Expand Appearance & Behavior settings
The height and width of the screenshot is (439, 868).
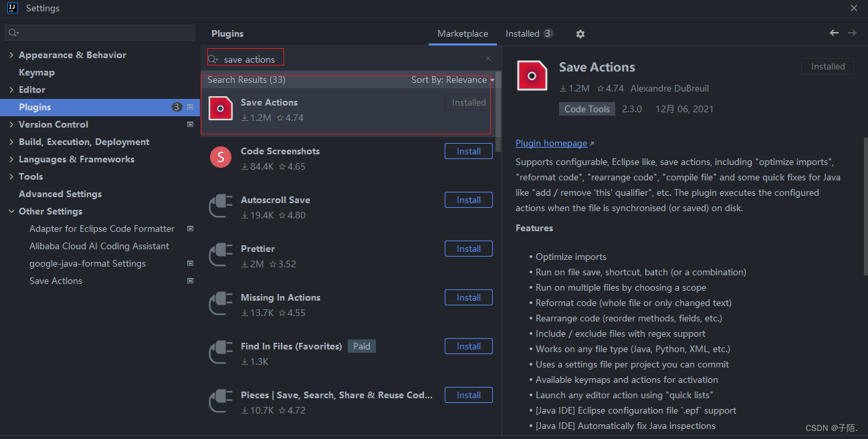11,55
